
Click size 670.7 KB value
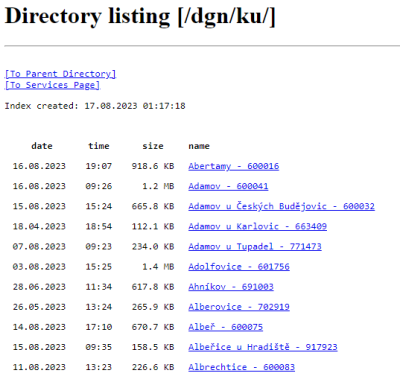pos(153,327)
